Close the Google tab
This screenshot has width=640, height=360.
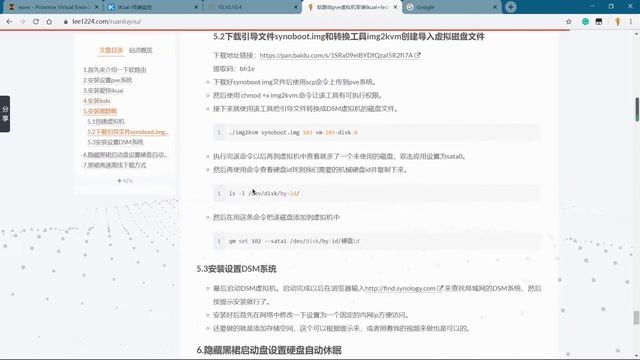(495, 7)
